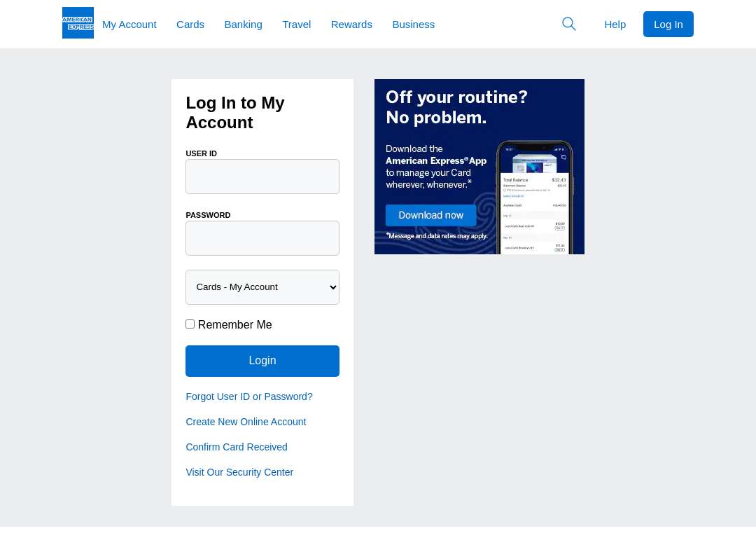
Task: Click the 'Message and data rates may apply' note
Action: point(437,236)
